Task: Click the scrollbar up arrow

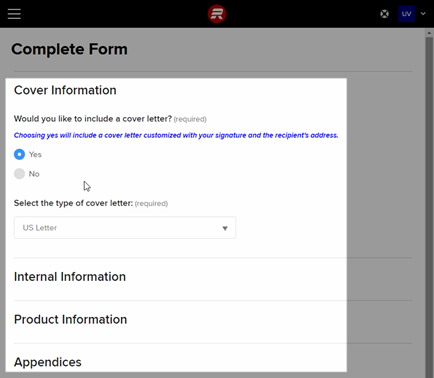Action: point(429,33)
